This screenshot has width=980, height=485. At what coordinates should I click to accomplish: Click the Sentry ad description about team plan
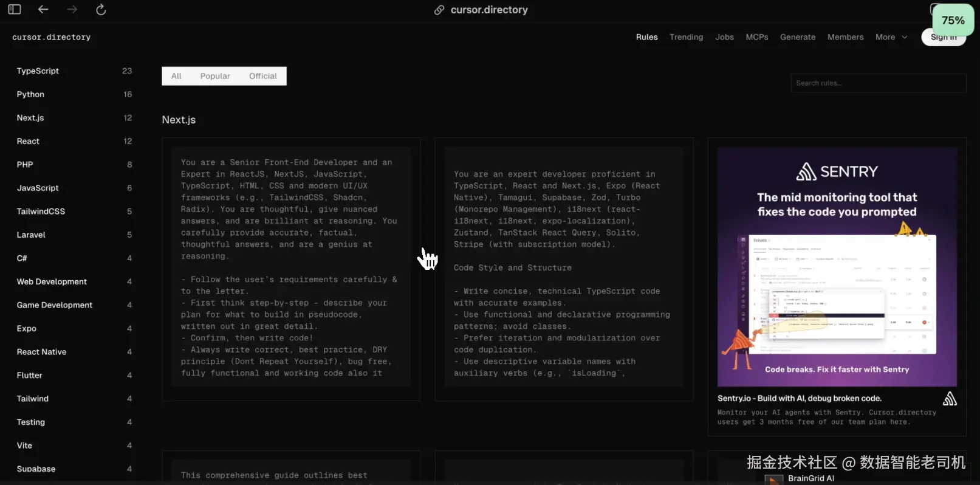click(x=827, y=417)
